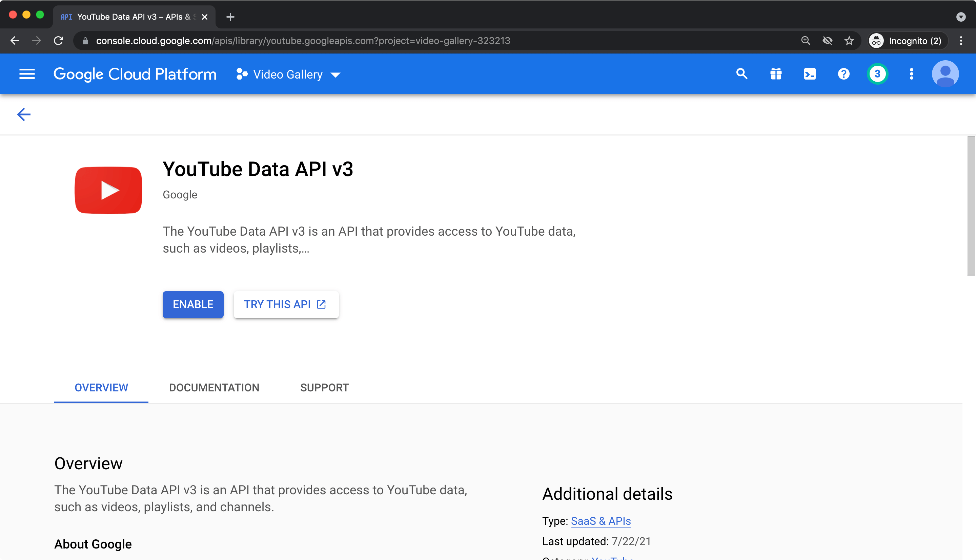Click the gift/Marketplace icon
This screenshot has height=560, width=976.
(x=776, y=74)
